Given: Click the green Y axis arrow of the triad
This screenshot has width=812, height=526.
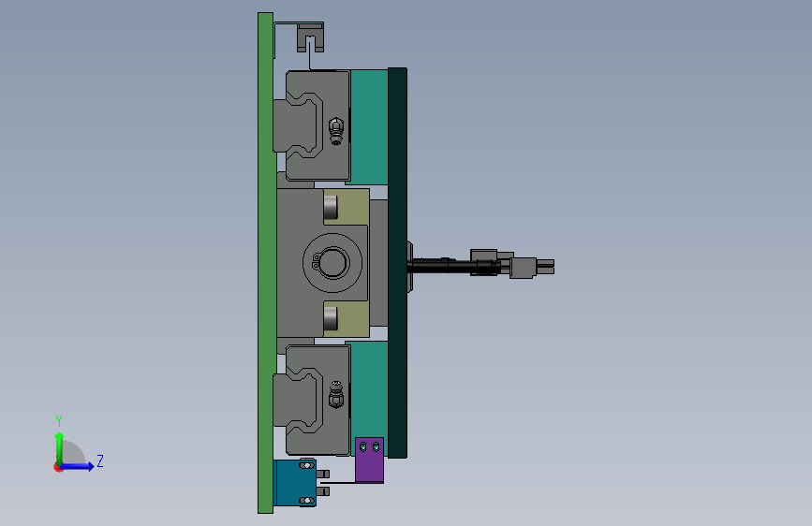Looking at the screenshot, I should (x=59, y=447).
